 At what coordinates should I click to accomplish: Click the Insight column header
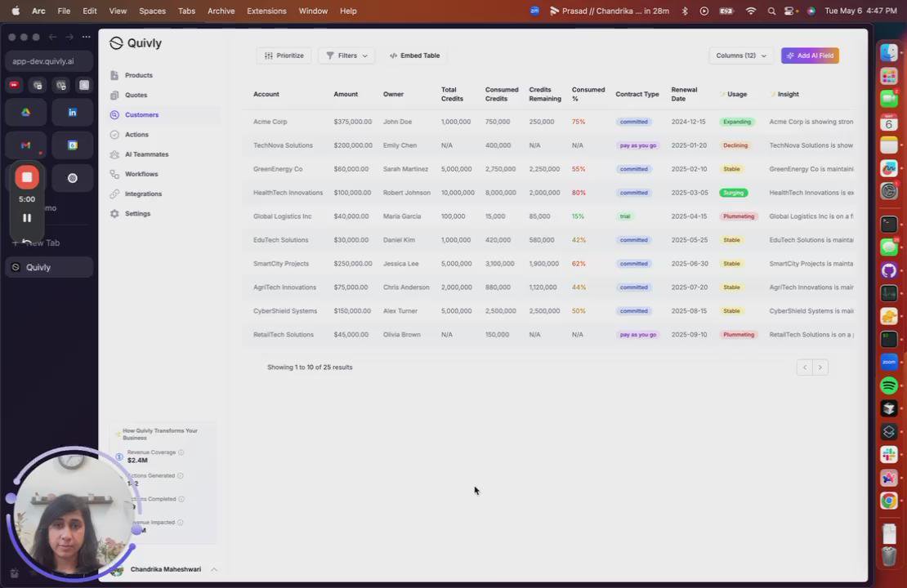(x=788, y=94)
